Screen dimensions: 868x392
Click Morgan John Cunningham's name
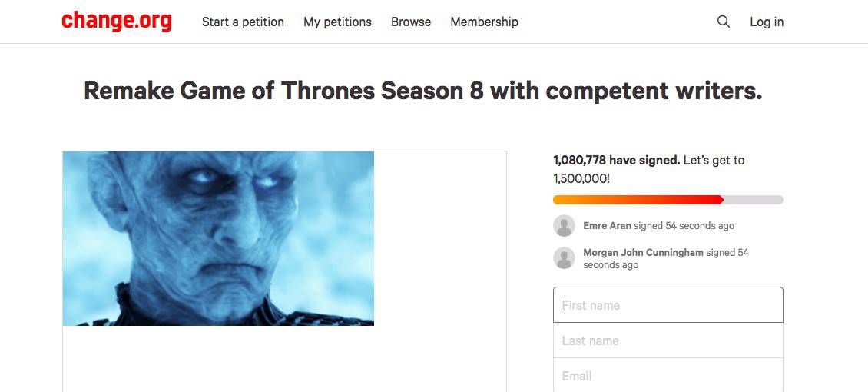pyautogui.click(x=643, y=252)
